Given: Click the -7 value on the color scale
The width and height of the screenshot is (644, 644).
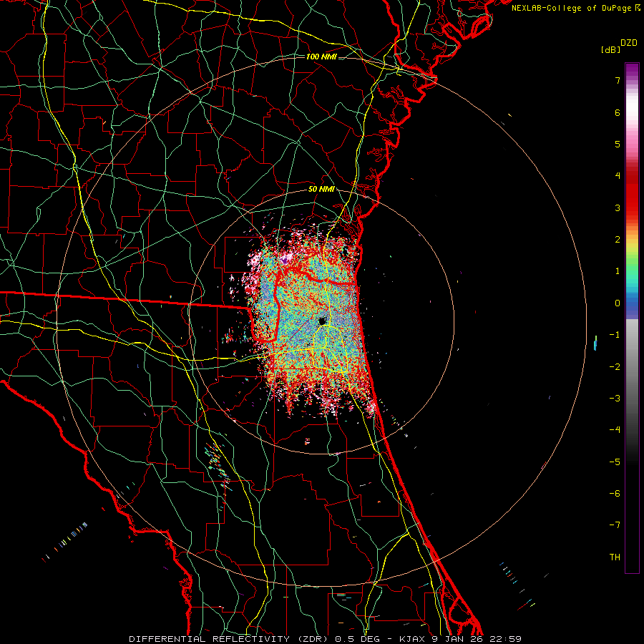Looking at the screenshot, I should coord(615,525).
